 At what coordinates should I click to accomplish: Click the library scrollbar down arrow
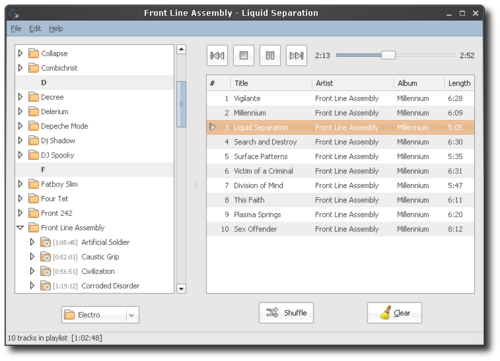(x=181, y=289)
